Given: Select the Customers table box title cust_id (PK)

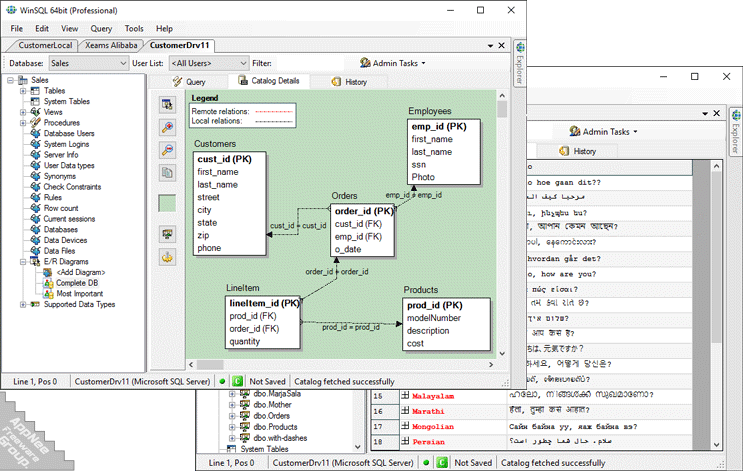Looking at the screenshot, I should click(x=225, y=159).
